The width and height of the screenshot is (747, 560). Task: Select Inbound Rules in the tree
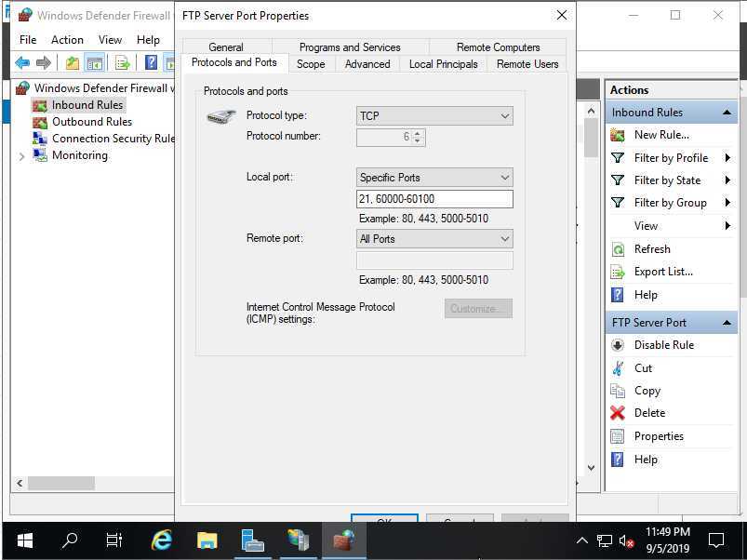87,105
